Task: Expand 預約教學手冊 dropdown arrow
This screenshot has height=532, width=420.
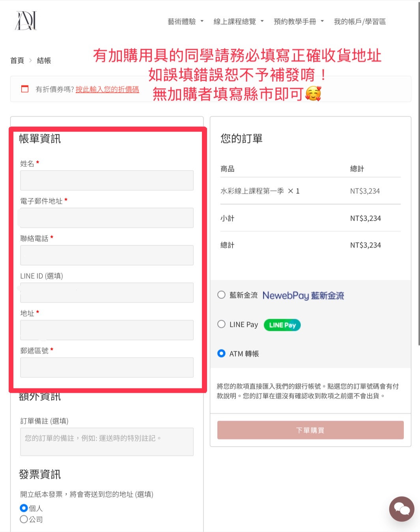Action: click(322, 21)
